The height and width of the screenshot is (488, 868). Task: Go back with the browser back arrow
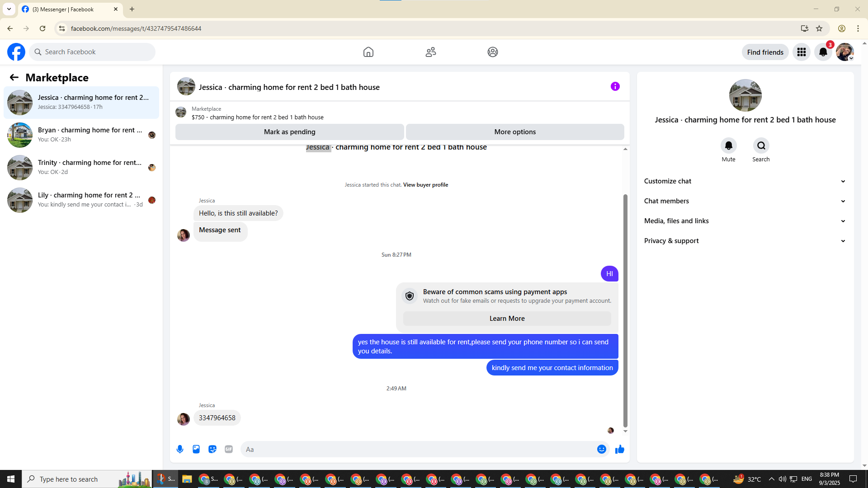click(x=10, y=28)
